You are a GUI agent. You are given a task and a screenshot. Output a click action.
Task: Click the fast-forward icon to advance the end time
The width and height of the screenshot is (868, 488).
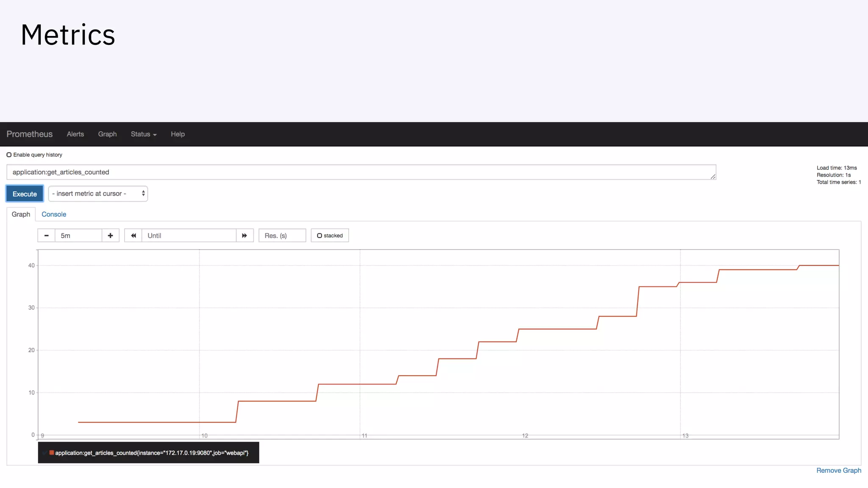(245, 236)
